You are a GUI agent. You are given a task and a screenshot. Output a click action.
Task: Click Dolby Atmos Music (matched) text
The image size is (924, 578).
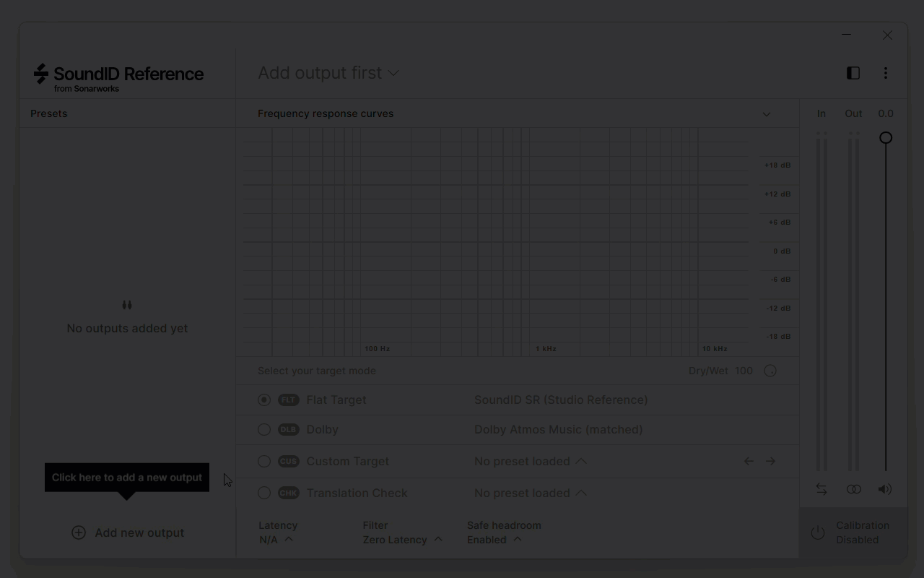click(x=558, y=429)
